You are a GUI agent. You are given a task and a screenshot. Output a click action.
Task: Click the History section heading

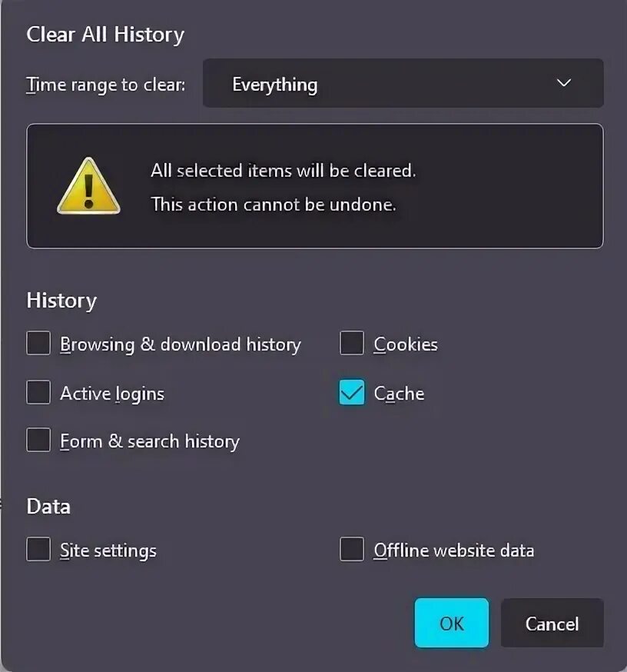click(x=61, y=300)
